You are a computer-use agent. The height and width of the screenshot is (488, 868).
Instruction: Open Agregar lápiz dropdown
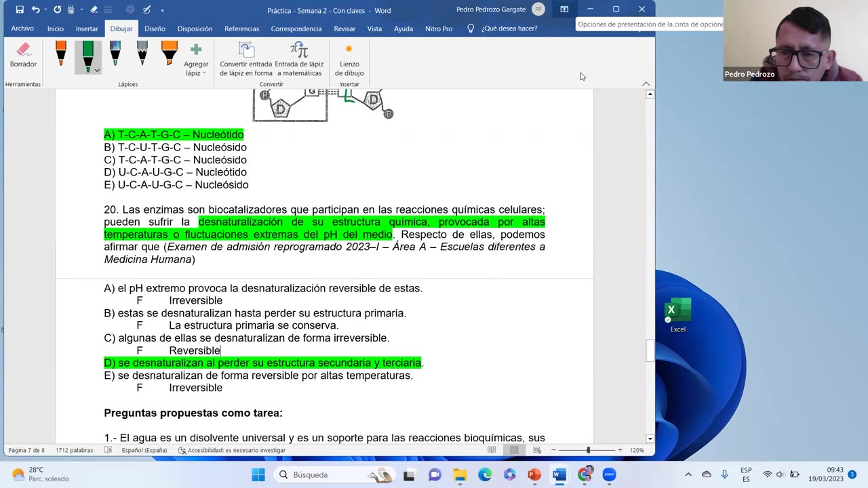[x=196, y=60]
